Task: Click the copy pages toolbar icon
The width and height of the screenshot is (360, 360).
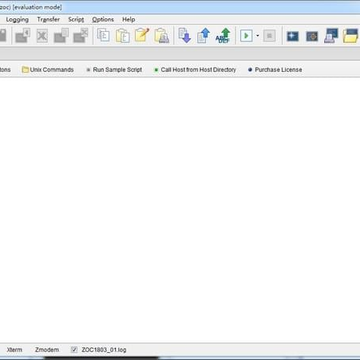Action: 103,35
